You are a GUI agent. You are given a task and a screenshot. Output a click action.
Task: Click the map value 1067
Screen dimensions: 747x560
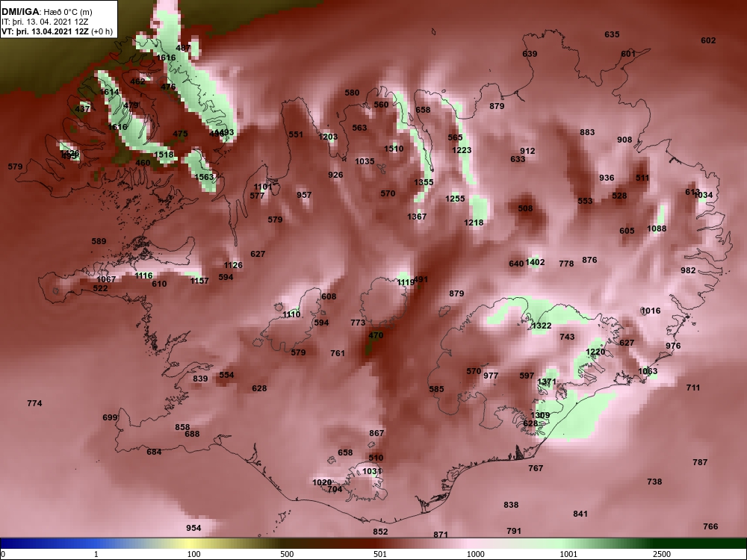pyautogui.click(x=106, y=279)
